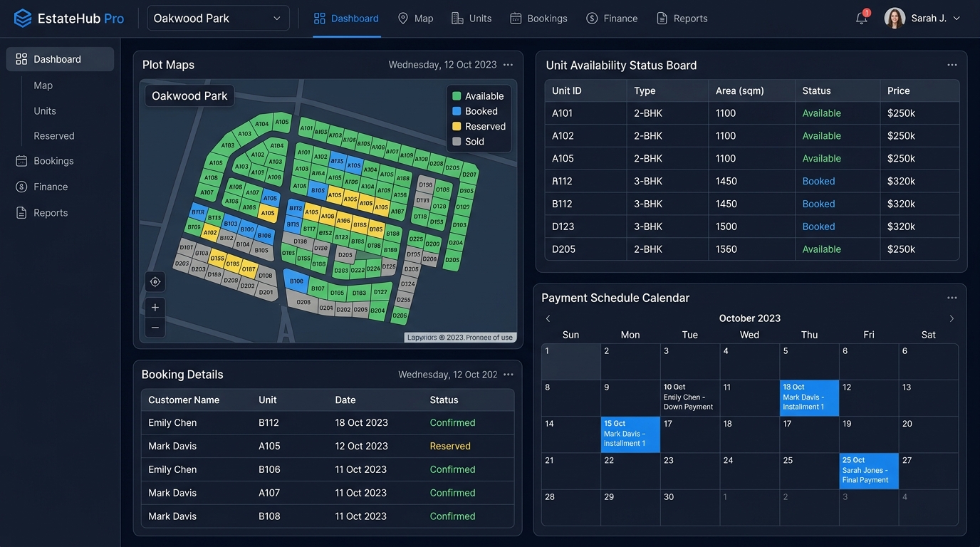Go to next calendar month
Image resolution: width=980 pixels, height=547 pixels.
pos(952,318)
